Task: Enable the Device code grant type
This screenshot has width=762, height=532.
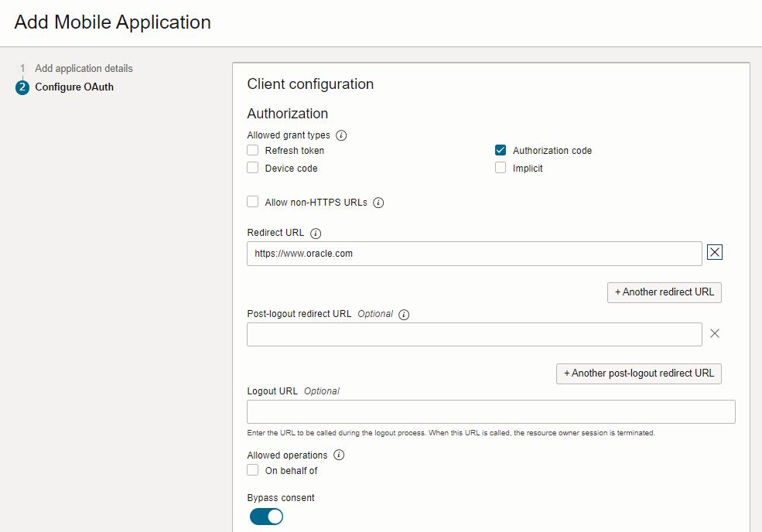Action: [253, 168]
